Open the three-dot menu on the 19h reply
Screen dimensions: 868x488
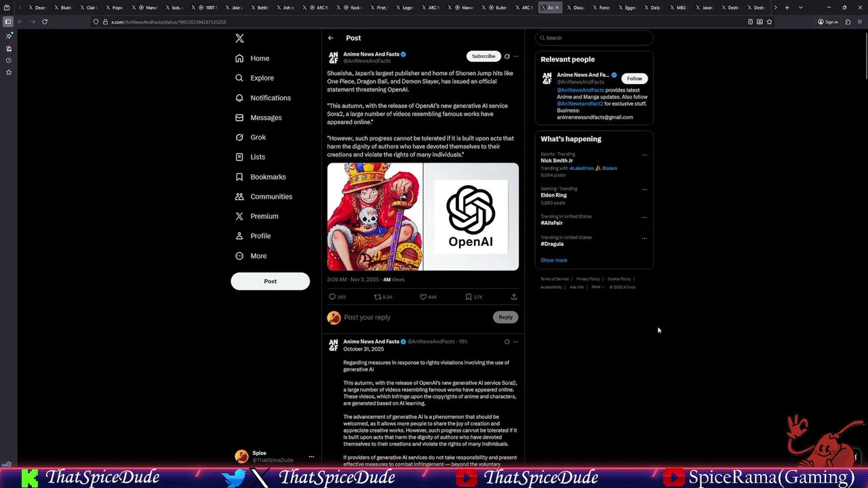click(515, 342)
